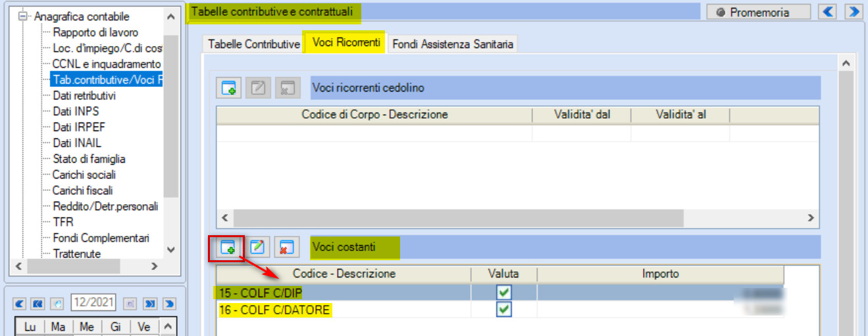The image size is (868, 336).
Task: Go to previous month in calendar navigator
Action: pos(18,304)
